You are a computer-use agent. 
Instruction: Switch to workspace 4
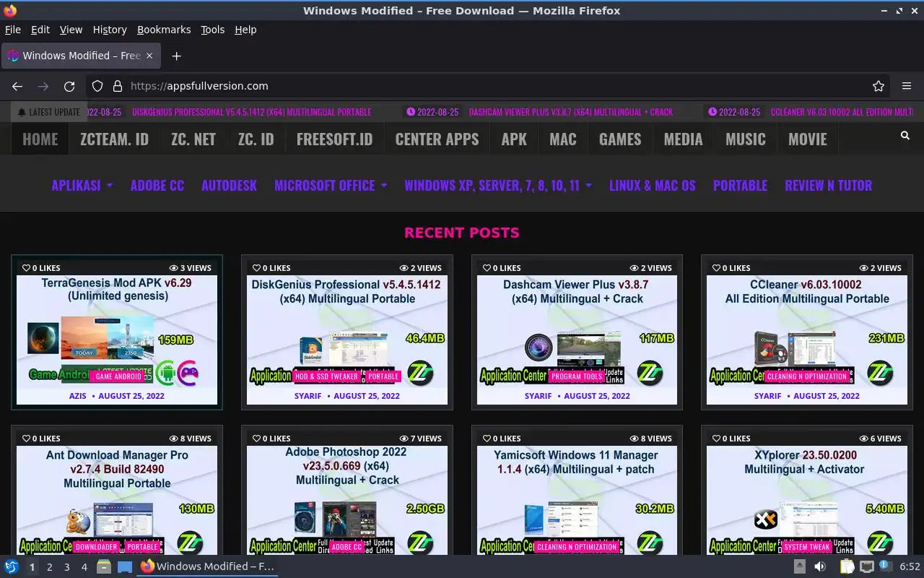(x=84, y=567)
